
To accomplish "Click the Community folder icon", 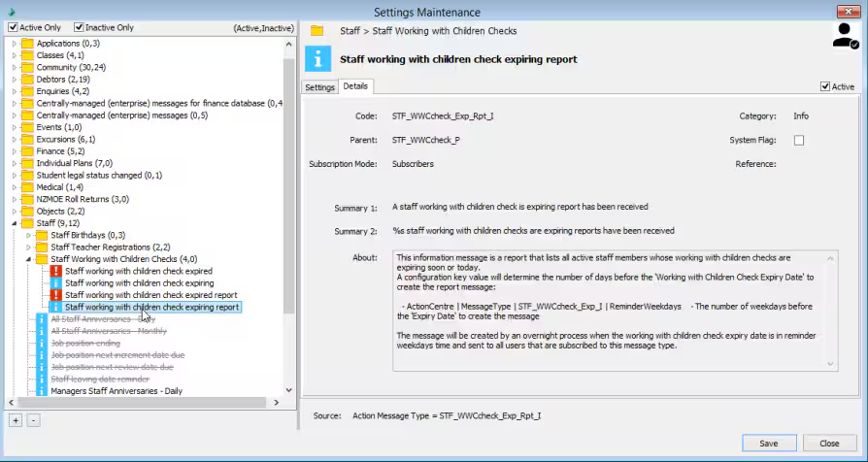I will pyautogui.click(x=27, y=67).
